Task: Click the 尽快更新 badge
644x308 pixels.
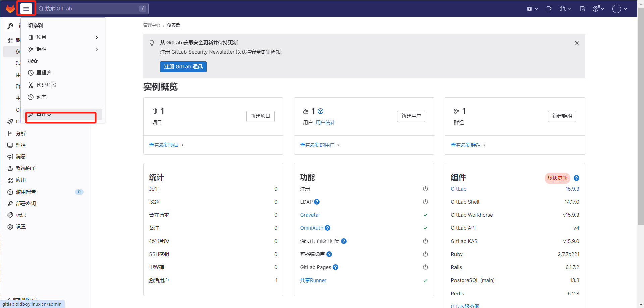Action: point(557,178)
